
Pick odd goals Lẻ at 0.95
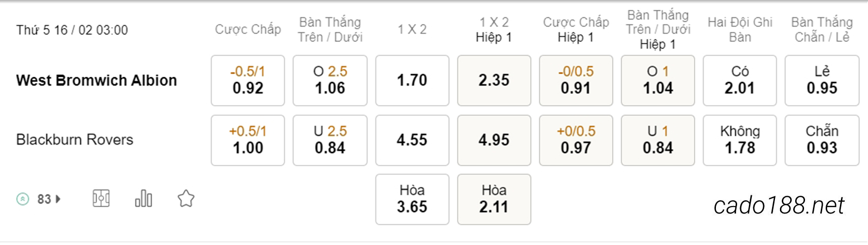pyautogui.click(x=822, y=80)
